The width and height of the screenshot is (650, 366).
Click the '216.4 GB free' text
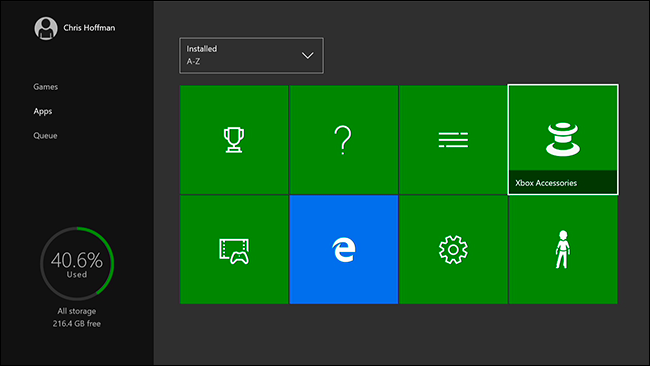(77, 323)
